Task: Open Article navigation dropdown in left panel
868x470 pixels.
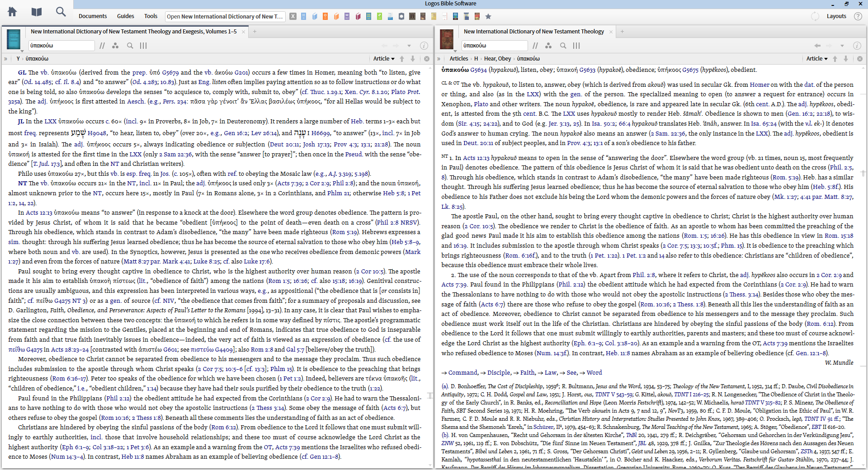Action: point(384,59)
